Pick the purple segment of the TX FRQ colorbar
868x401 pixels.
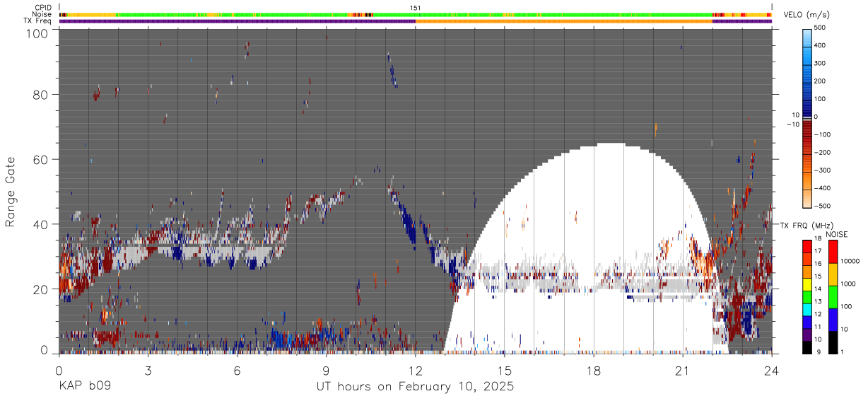[807, 335]
